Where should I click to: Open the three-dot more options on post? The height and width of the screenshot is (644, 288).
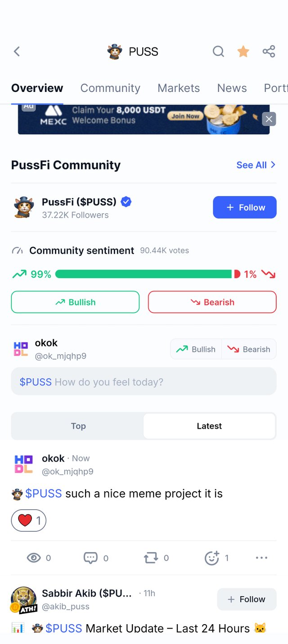(261, 558)
